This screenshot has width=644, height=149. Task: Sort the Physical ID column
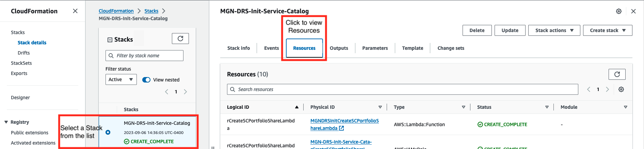coord(380,107)
